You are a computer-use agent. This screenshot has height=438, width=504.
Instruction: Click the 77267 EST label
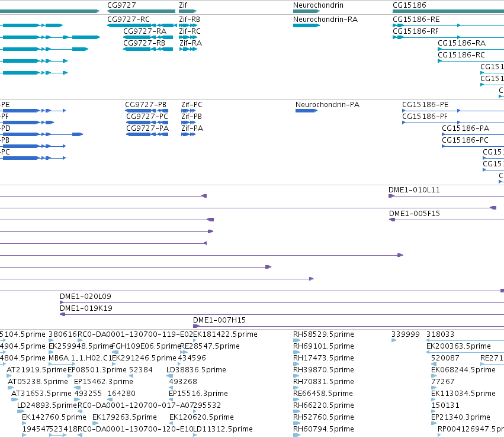[442, 382]
